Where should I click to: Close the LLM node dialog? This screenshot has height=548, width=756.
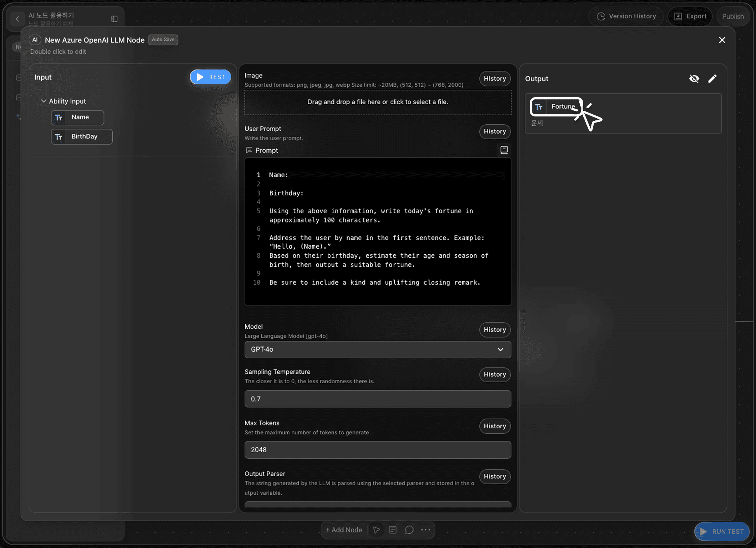click(x=722, y=40)
